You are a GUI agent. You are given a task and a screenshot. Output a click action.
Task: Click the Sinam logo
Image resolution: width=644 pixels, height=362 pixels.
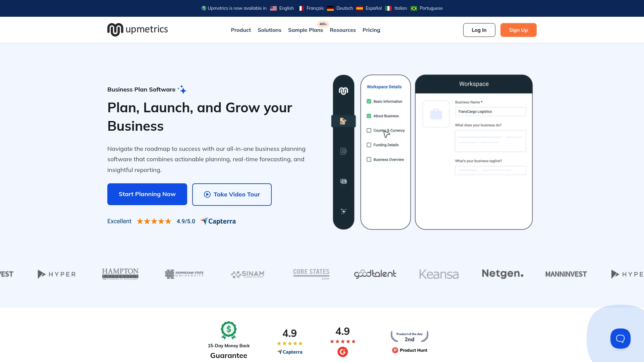coord(248,274)
